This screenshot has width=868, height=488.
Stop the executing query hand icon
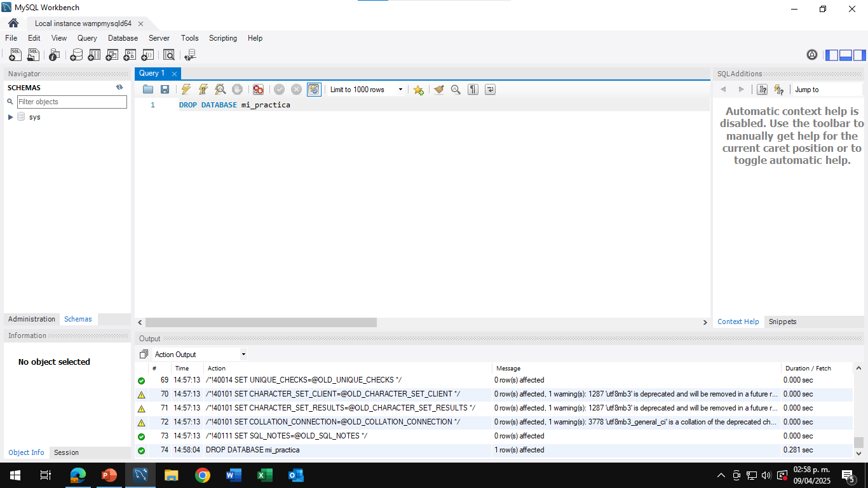(x=237, y=90)
